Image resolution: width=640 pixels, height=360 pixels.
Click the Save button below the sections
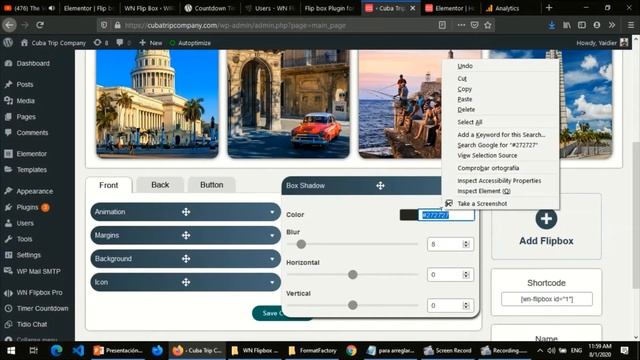267,313
